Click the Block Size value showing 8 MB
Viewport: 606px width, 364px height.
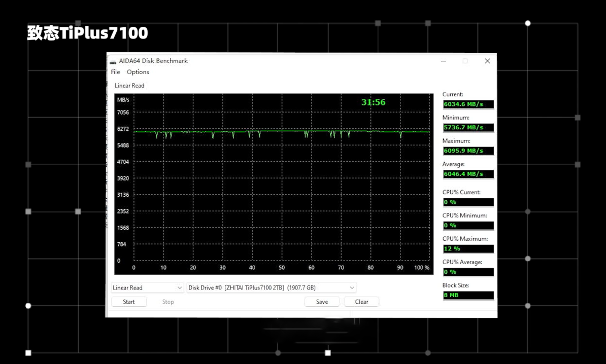click(468, 295)
